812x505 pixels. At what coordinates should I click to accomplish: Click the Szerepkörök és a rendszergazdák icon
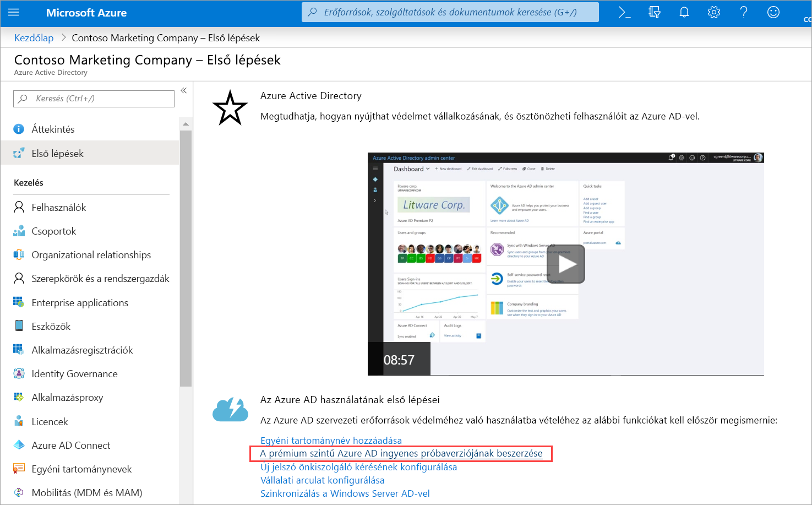coord(19,278)
